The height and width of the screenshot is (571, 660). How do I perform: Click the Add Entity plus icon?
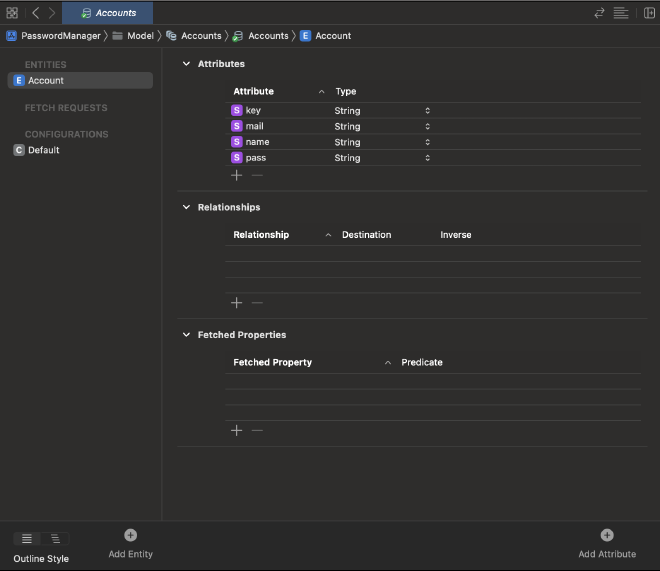[x=130, y=536]
